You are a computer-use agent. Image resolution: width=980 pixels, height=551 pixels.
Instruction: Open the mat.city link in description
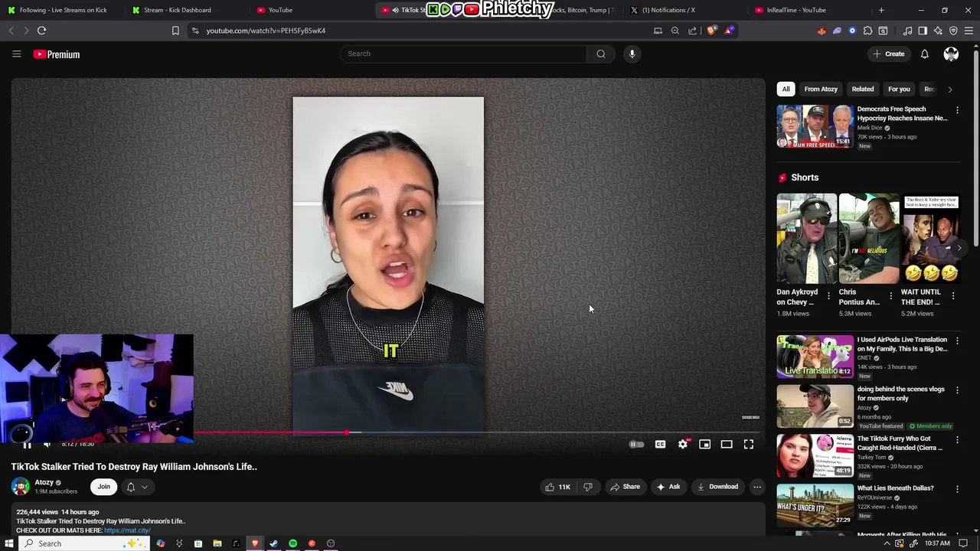[127, 530]
